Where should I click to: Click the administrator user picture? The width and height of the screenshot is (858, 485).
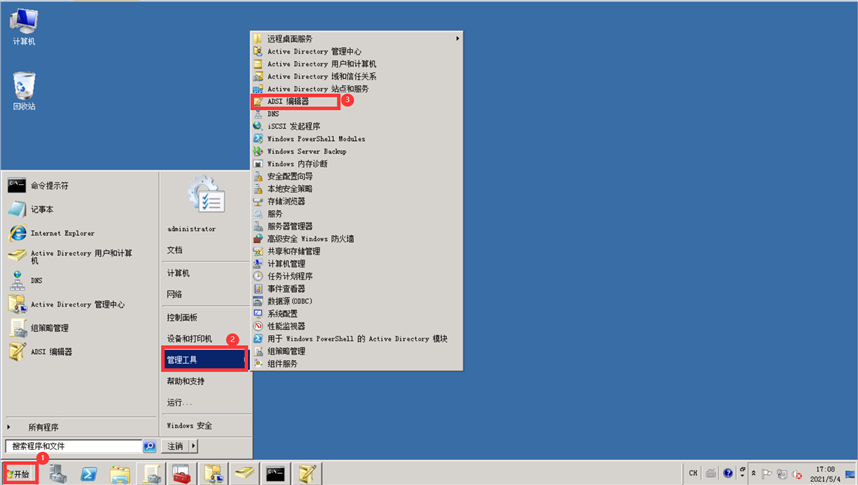click(207, 195)
